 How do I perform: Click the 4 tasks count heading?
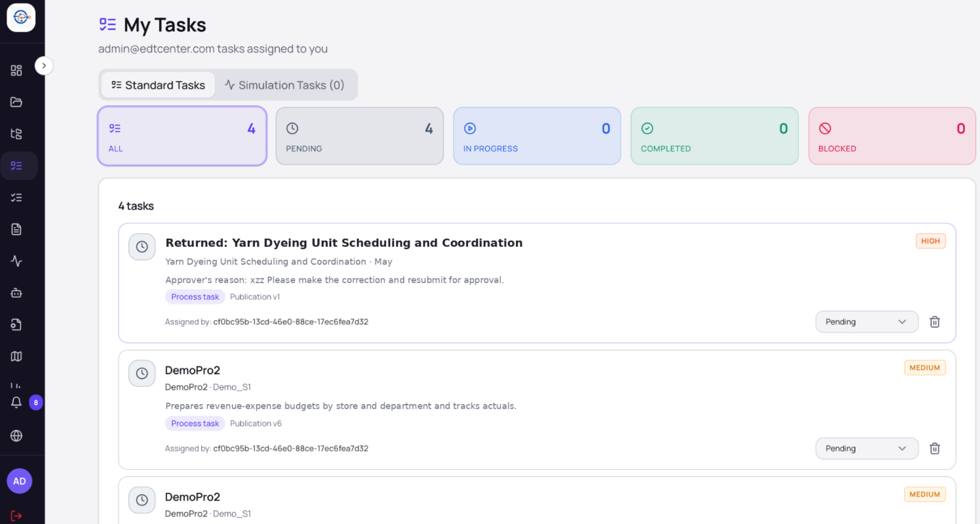[x=136, y=206]
